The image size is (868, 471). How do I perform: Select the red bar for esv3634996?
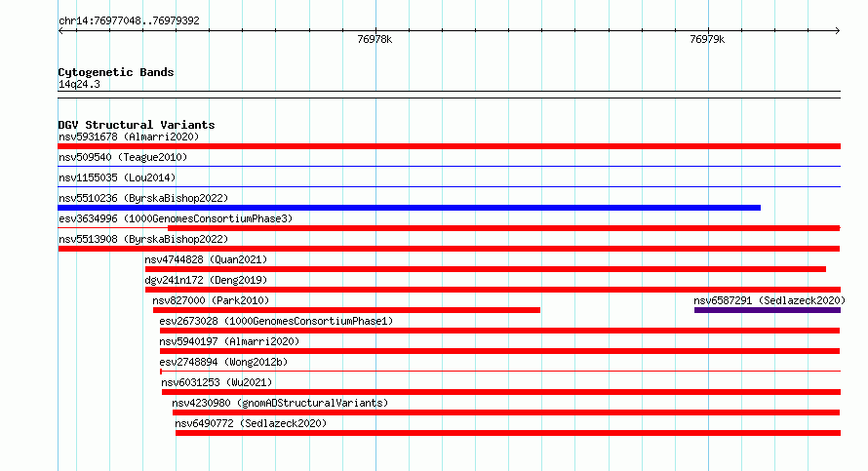coord(504,228)
